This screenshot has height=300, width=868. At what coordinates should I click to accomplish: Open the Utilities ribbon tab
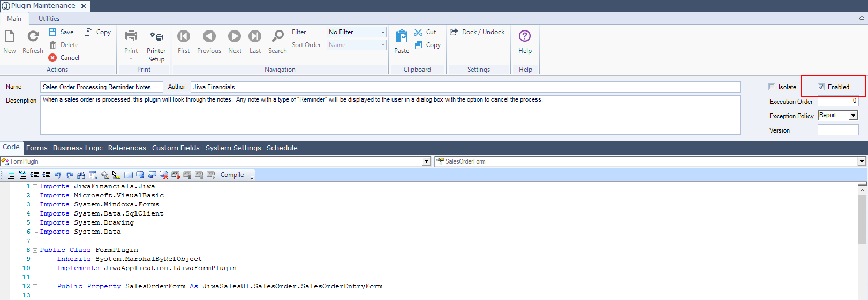49,19
